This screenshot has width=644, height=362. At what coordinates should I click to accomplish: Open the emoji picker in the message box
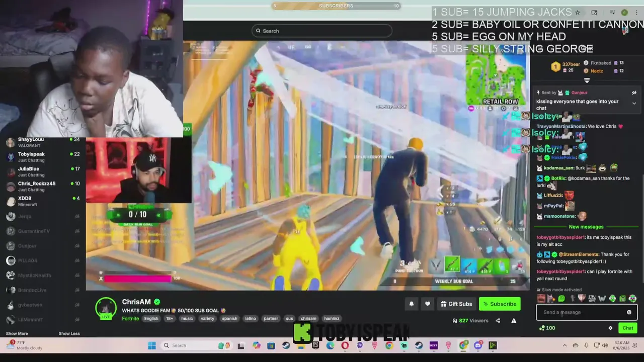pyautogui.click(x=629, y=312)
